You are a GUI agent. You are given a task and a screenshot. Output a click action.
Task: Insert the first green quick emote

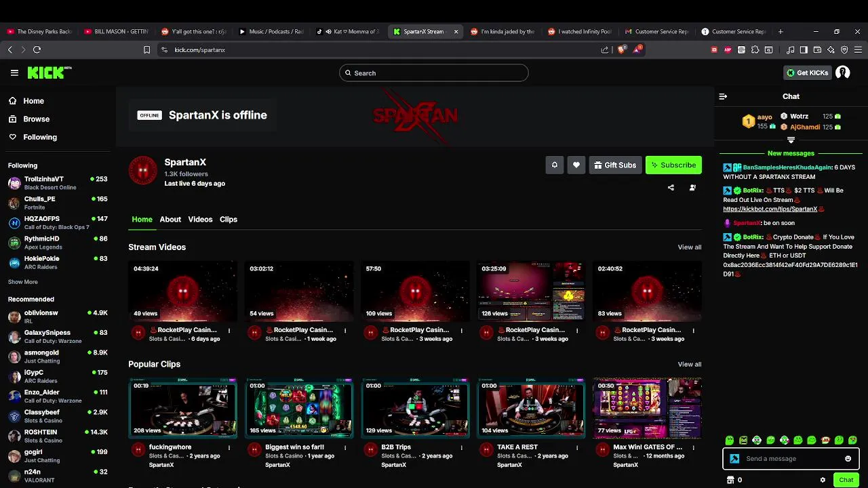tap(730, 440)
